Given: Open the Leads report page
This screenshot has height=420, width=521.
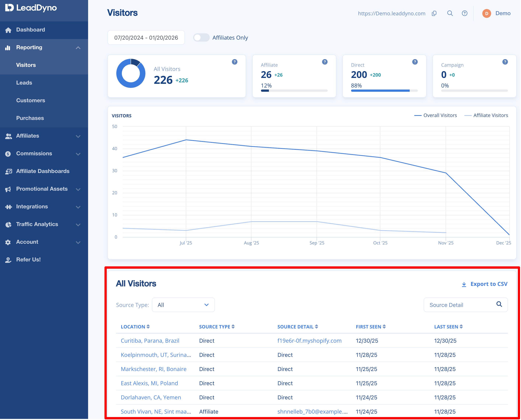Looking at the screenshot, I should point(24,83).
